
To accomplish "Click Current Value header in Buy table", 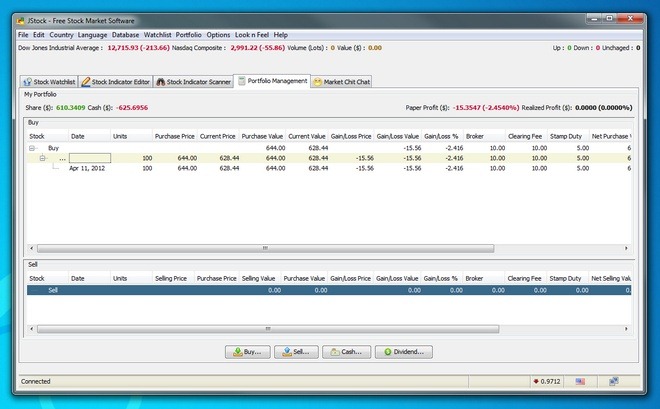I will [307, 136].
